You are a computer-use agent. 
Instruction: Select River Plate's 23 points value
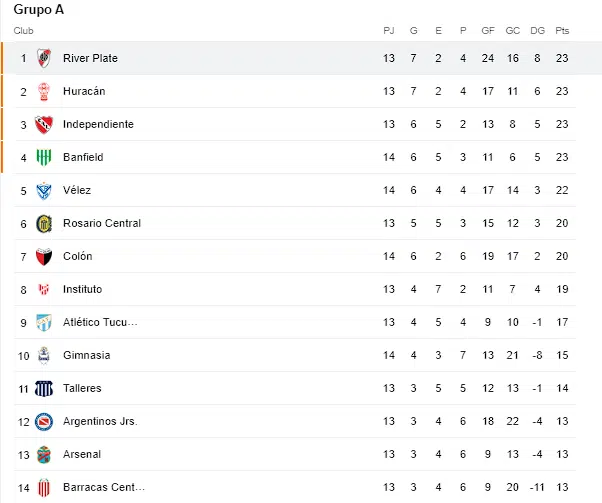(x=562, y=58)
